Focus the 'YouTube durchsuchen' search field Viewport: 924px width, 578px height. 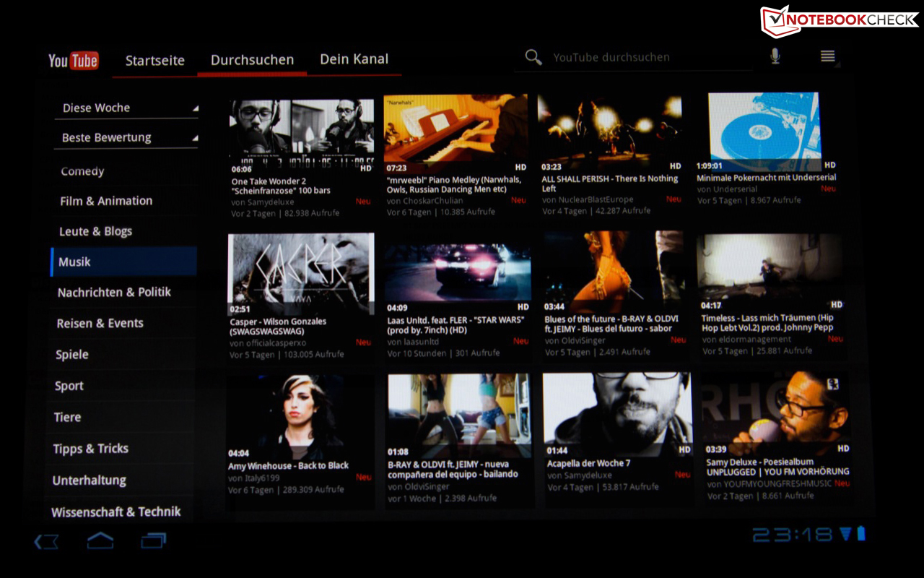635,58
